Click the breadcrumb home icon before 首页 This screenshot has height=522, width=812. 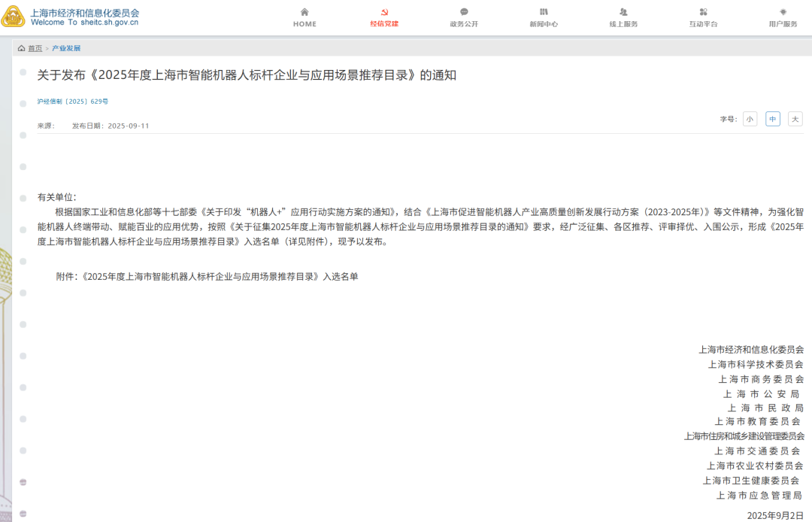coord(20,47)
